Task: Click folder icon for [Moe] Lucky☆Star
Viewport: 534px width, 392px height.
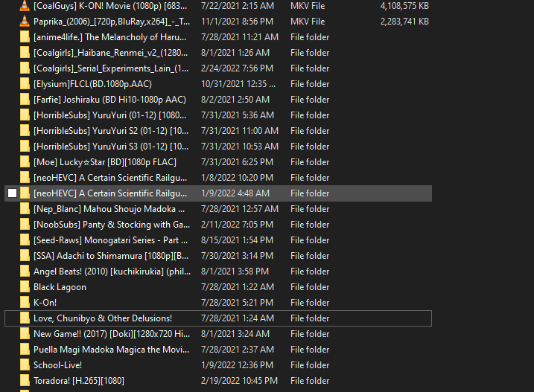Action: point(25,162)
